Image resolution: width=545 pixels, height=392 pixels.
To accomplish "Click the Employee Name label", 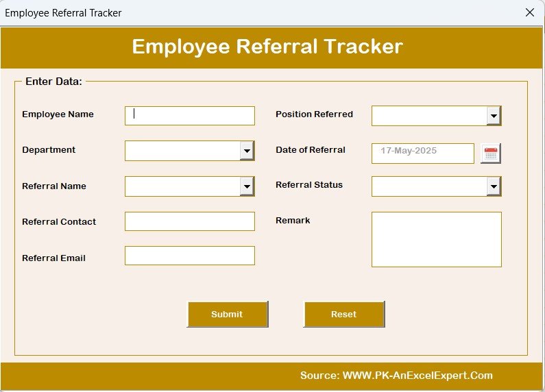I will pos(58,114).
